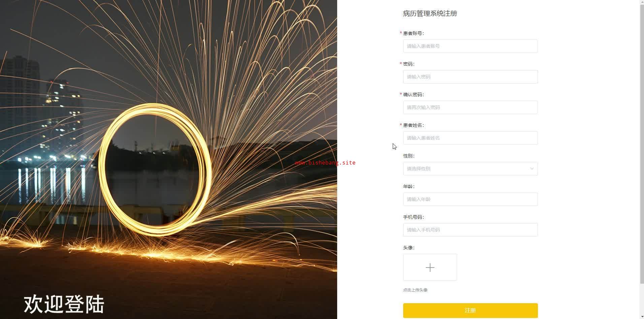This screenshot has width=644, height=319.
Task: Click the 患者账号 field label
Action: [413, 33]
